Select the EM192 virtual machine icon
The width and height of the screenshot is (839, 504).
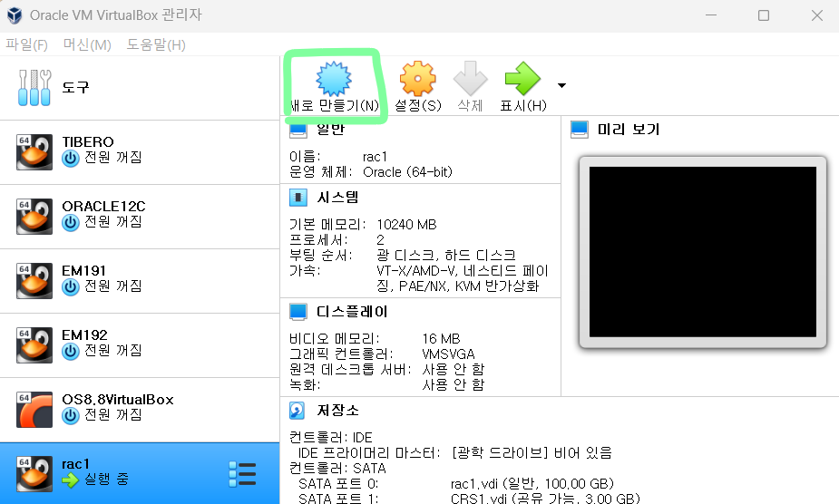tap(34, 345)
